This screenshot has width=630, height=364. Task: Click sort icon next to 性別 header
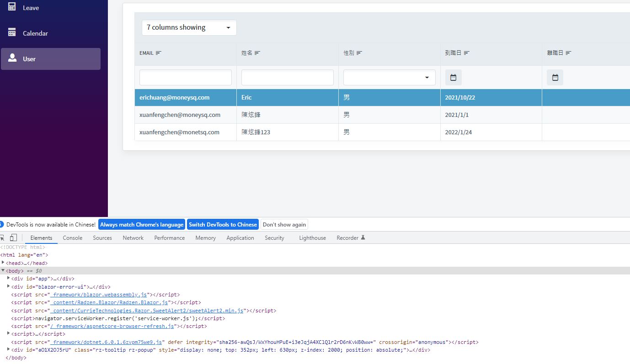point(359,53)
